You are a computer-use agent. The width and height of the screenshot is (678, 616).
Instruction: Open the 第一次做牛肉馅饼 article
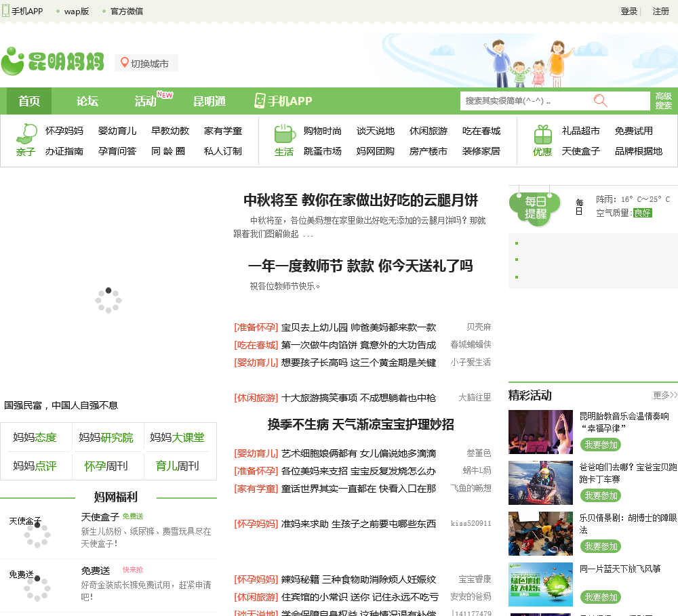click(359, 345)
